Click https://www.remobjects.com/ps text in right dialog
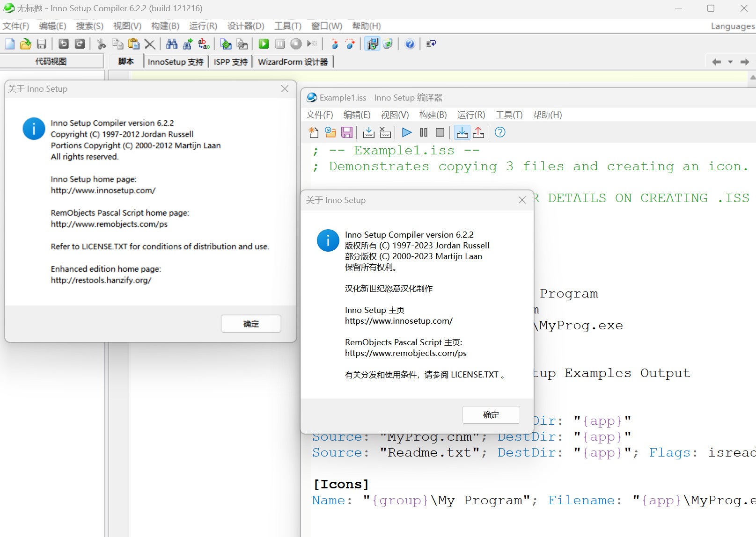Viewport: 756px width, 537px height. (406, 353)
